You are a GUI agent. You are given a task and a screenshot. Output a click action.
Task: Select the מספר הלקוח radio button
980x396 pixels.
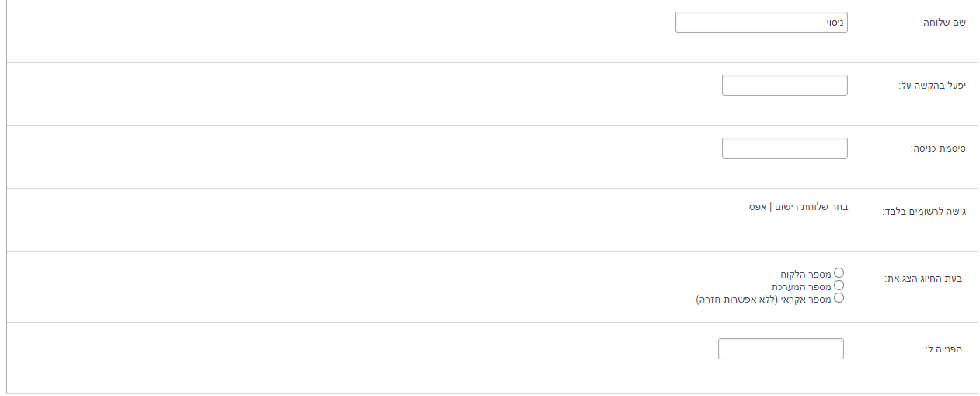click(x=839, y=273)
